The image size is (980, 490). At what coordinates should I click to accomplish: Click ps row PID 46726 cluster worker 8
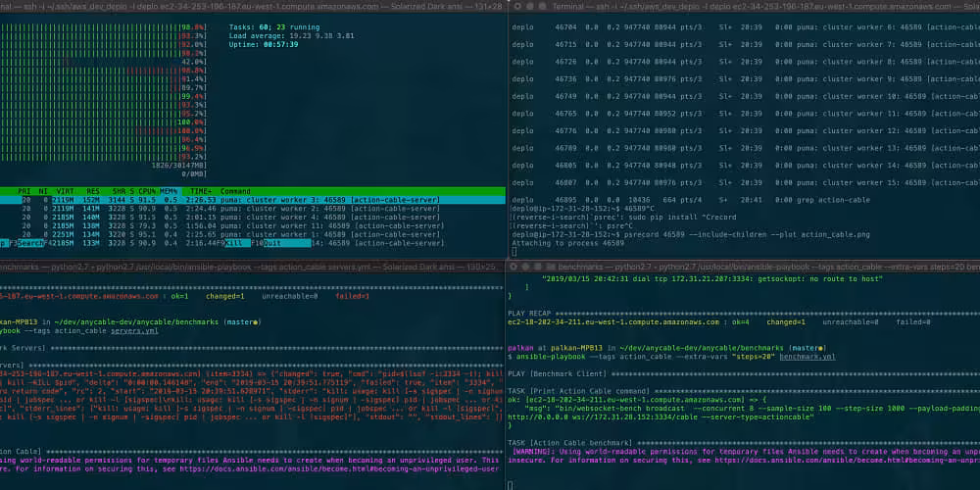[746, 62]
